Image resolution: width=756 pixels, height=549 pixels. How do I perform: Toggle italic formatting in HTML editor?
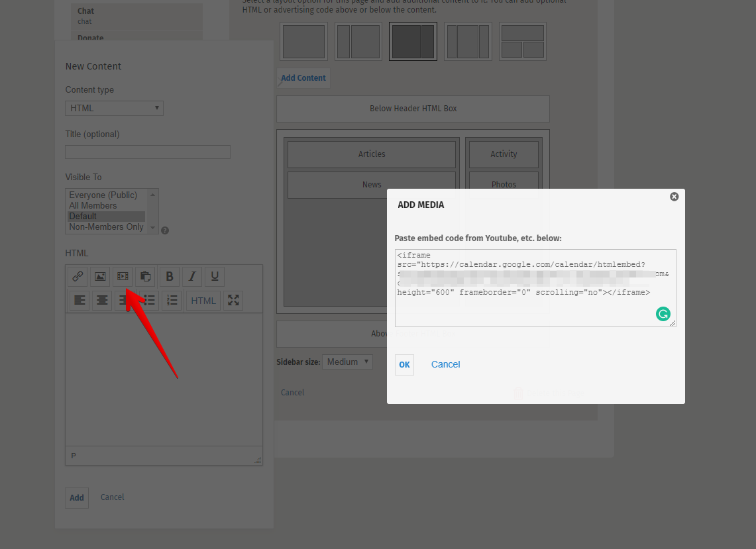pos(192,276)
